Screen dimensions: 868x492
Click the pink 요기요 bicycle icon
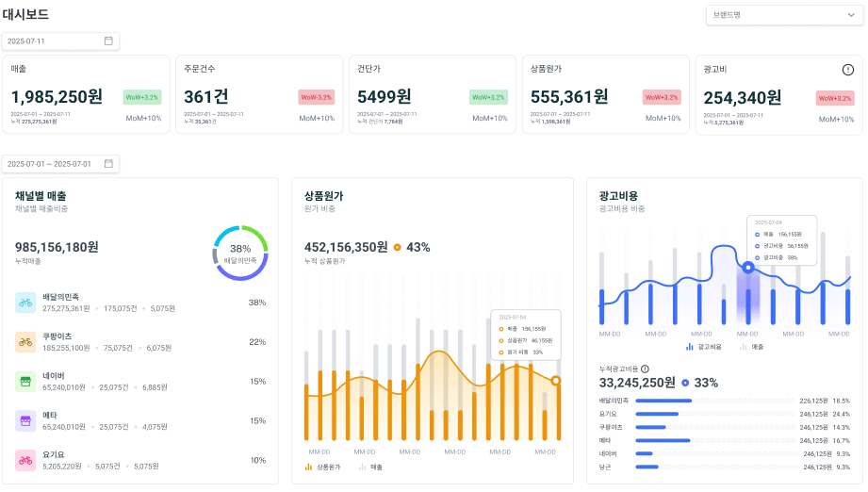pyautogui.click(x=25, y=460)
